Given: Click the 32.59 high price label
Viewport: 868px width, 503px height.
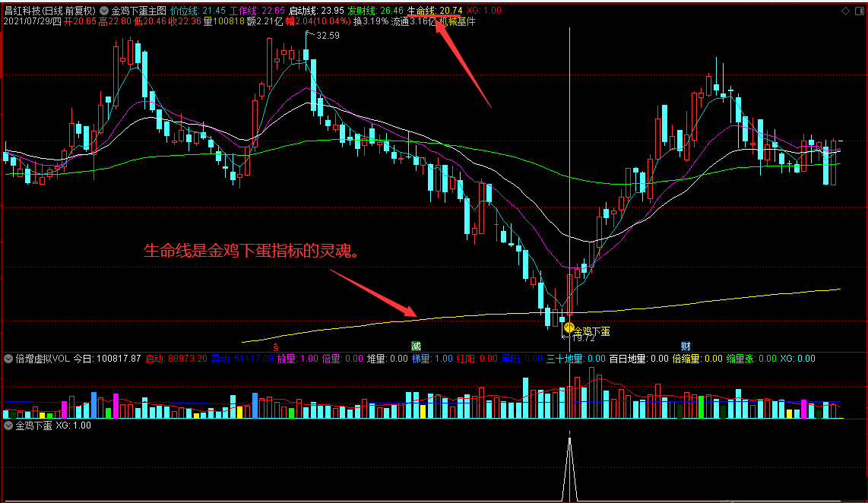Looking at the screenshot, I should (x=328, y=36).
